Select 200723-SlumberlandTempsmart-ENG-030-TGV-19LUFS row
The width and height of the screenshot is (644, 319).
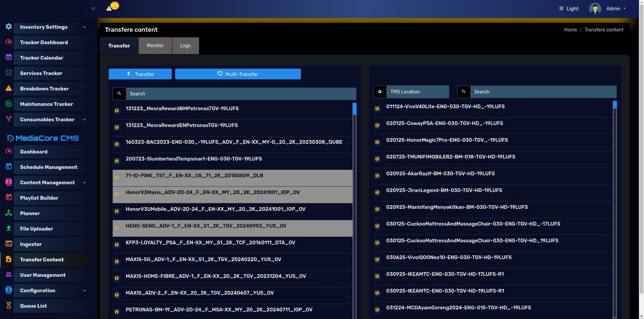(233, 161)
